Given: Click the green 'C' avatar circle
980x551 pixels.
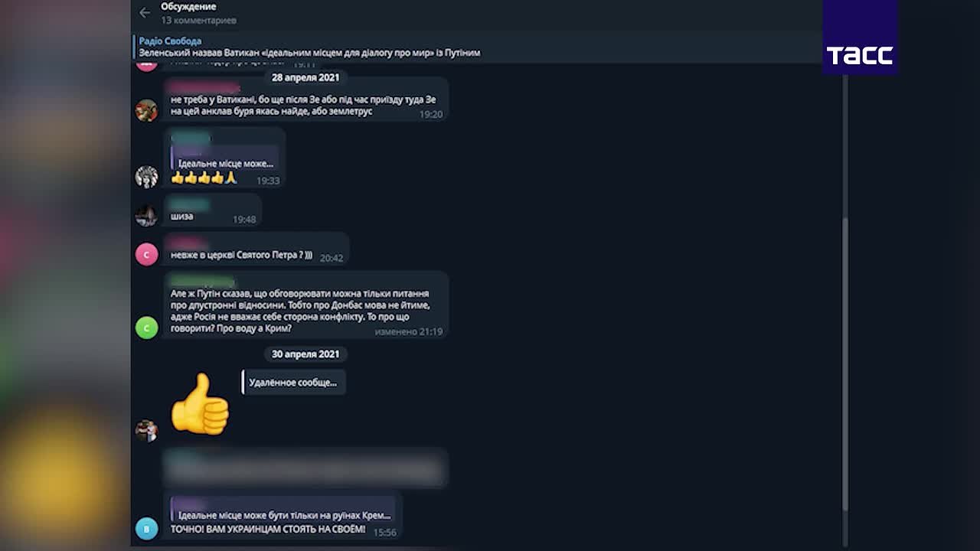Looking at the screenshot, I should click(x=146, y=328).
